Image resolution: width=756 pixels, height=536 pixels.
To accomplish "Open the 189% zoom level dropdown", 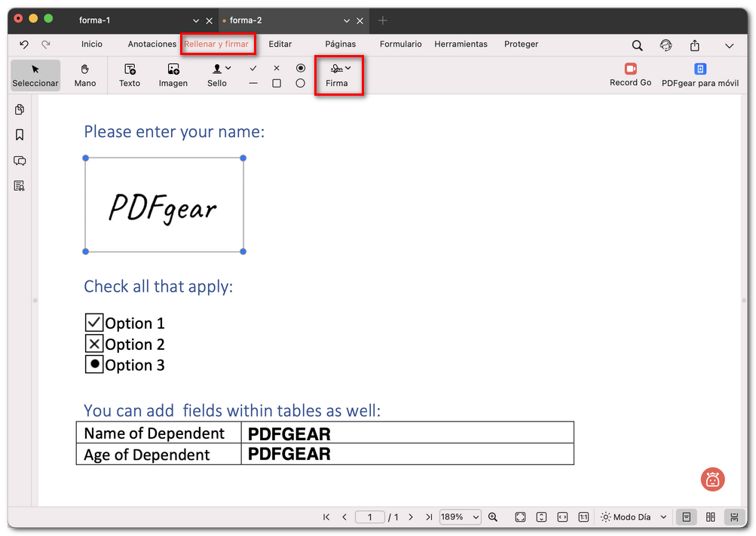I will tap(460, 516).
